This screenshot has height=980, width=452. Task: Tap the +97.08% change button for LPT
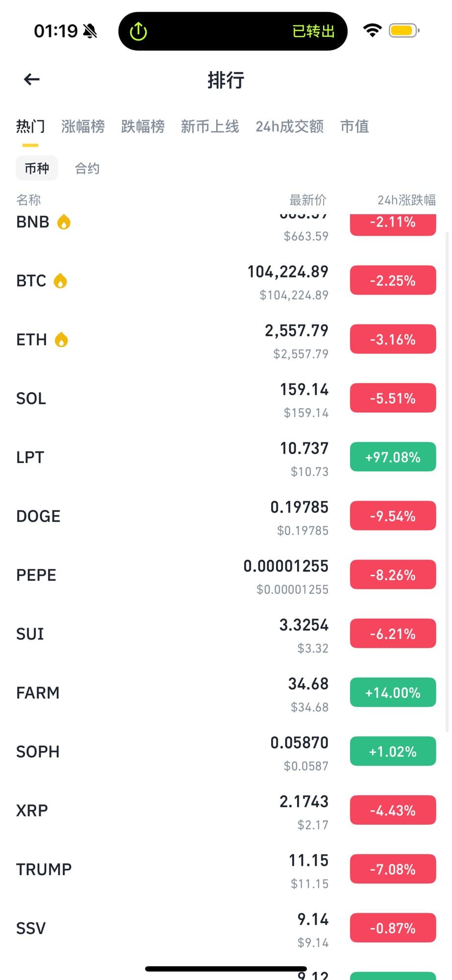(393, 457)
